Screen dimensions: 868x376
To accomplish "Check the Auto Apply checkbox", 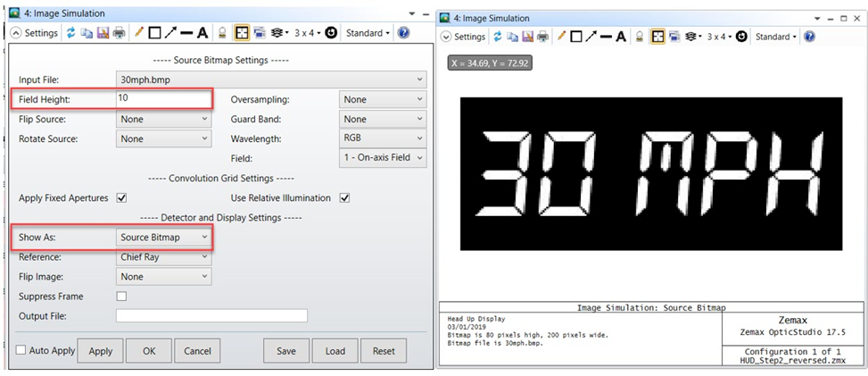I will coord(21,350).
